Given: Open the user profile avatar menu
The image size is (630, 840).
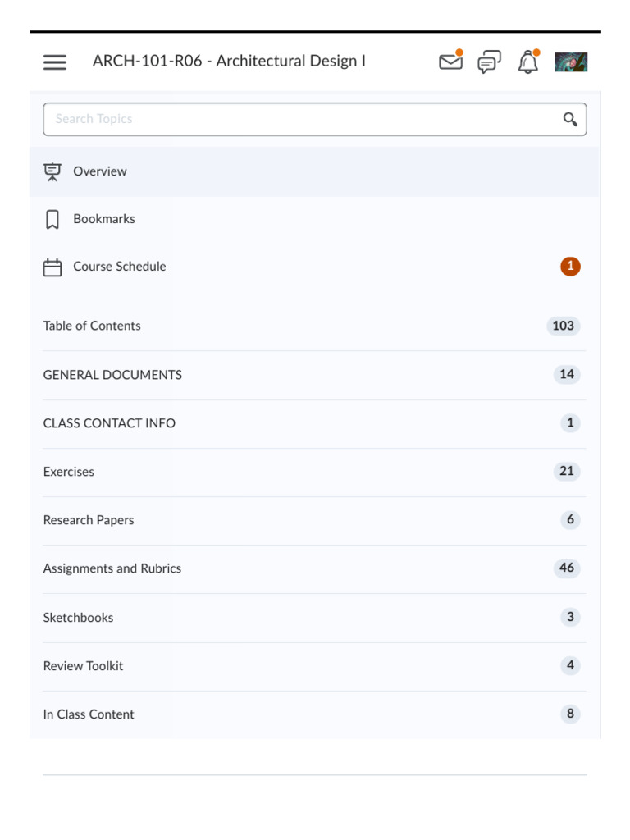Looking at the screenshot, I should (571, 62).
